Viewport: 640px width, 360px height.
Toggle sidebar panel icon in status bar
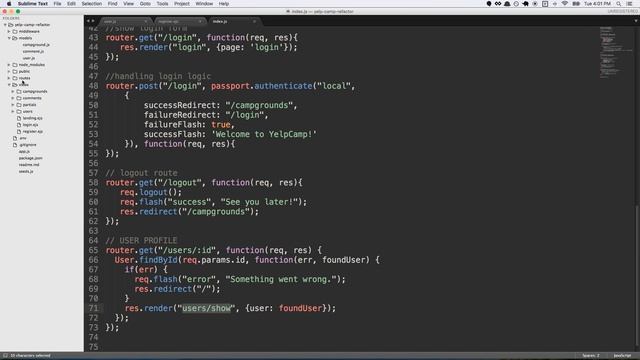(x=5, y=356)
